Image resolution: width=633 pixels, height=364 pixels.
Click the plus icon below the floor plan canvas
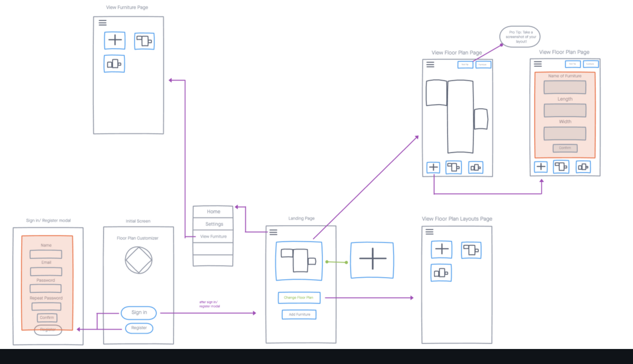[x=433, y=167]
